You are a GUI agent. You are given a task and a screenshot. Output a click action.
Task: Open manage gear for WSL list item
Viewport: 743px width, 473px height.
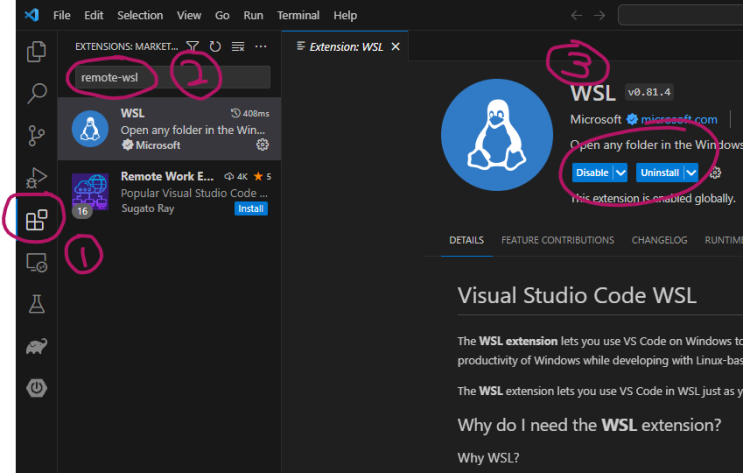(263, 145)
